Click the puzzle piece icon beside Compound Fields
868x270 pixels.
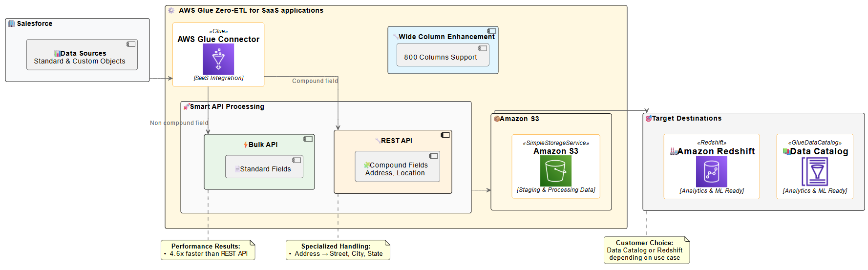tap(367, 165)
